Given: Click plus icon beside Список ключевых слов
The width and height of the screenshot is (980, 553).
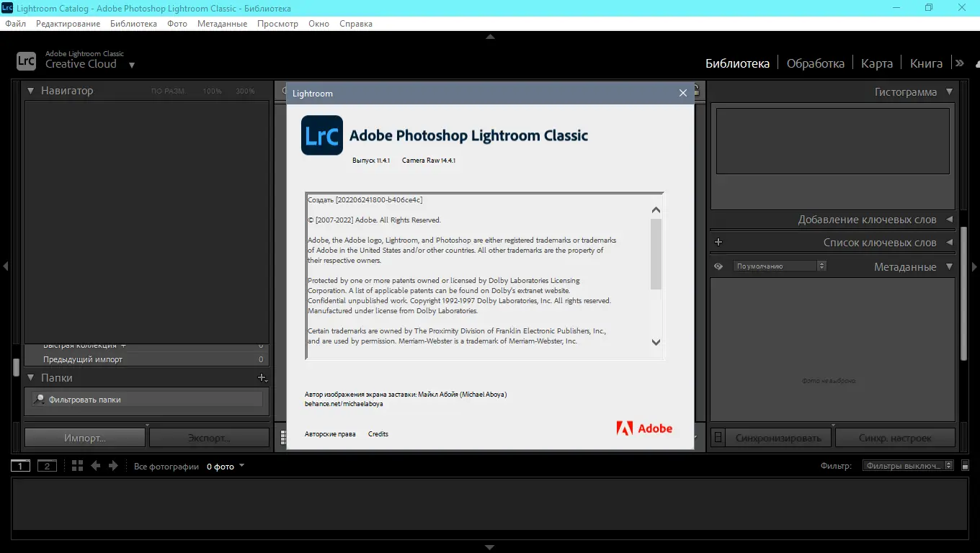Looking at the screenshot, I should coord(718,243).
